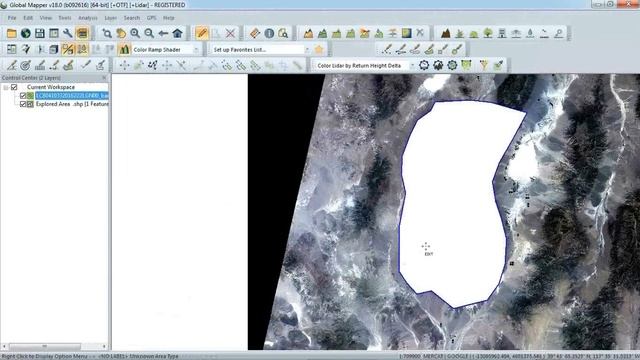
Task: Click the Zoom Out magnifier icon
Action: 149,33
